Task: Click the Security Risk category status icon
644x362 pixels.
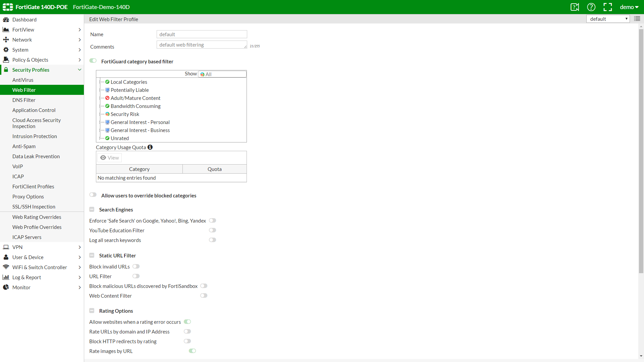Action: tap(107, 114)
